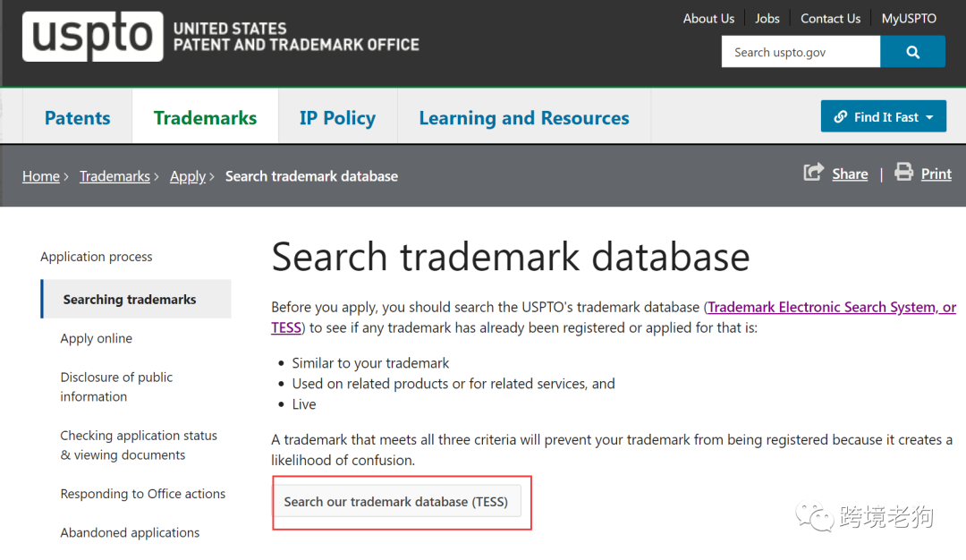Click the printer icon
The image size is (966, 560).
[903, 172]
